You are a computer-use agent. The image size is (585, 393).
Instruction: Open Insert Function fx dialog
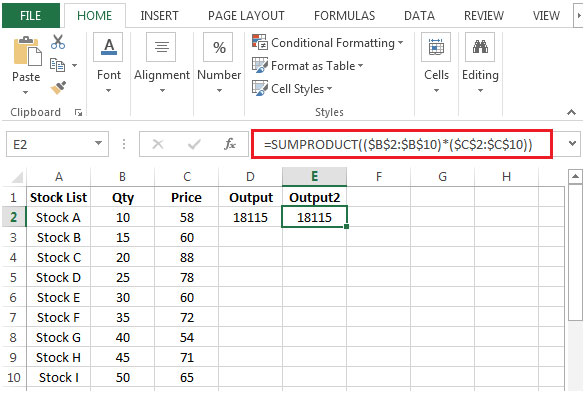click(x=230, y=144)
